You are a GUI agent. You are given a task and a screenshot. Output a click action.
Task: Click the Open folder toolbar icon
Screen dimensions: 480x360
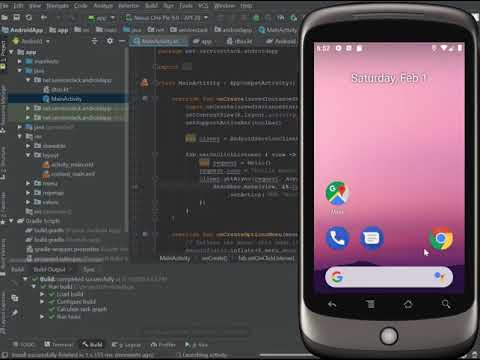pyautogui.click(x=4, y=17)
